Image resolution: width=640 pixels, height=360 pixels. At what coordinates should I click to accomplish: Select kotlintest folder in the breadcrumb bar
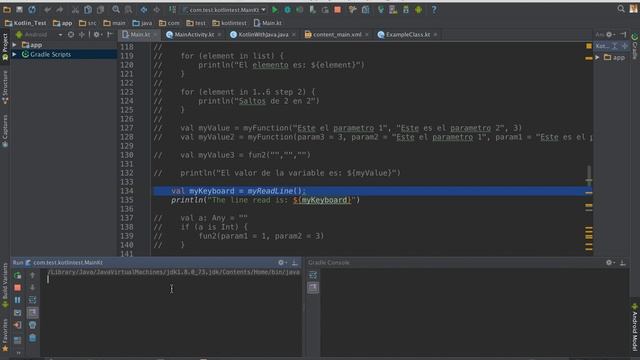pos(229,23)
